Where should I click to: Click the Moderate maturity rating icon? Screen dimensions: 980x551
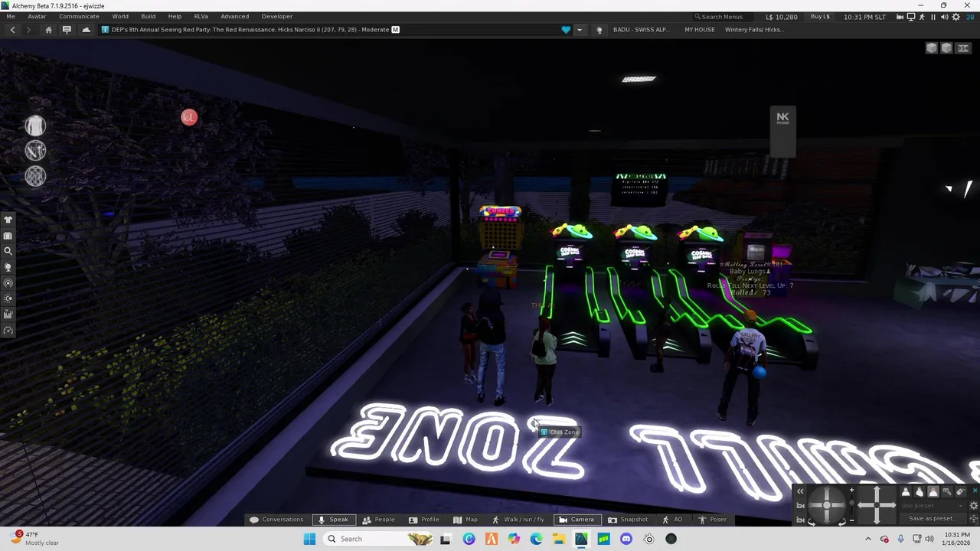pyautogui.click(x=395, y=30)
